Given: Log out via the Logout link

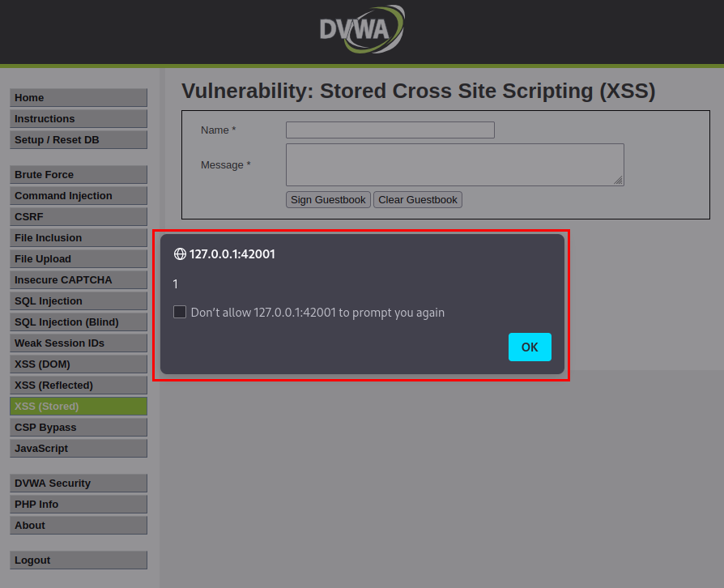Looking at the screenshot, I should (79, 560).
